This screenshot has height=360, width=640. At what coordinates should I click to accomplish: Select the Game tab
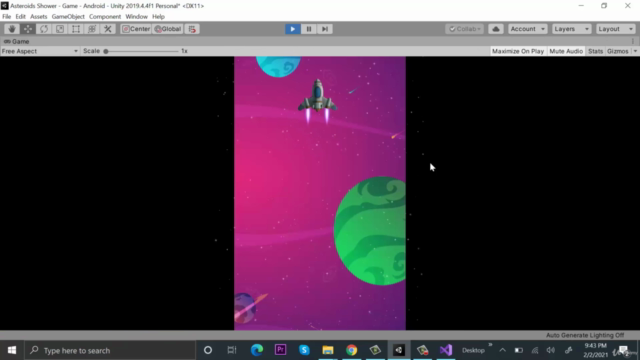[x=17, y=42]
